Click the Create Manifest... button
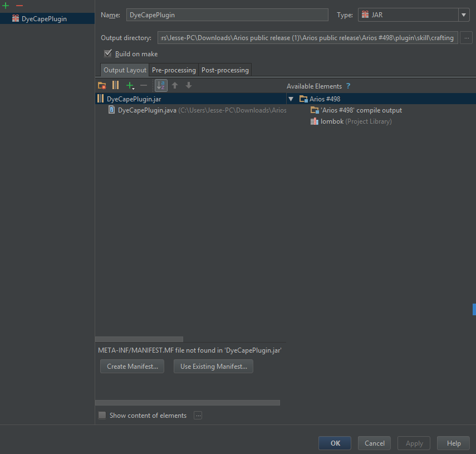Viewport: 476px width, 454px height. (x=132, y=366)
